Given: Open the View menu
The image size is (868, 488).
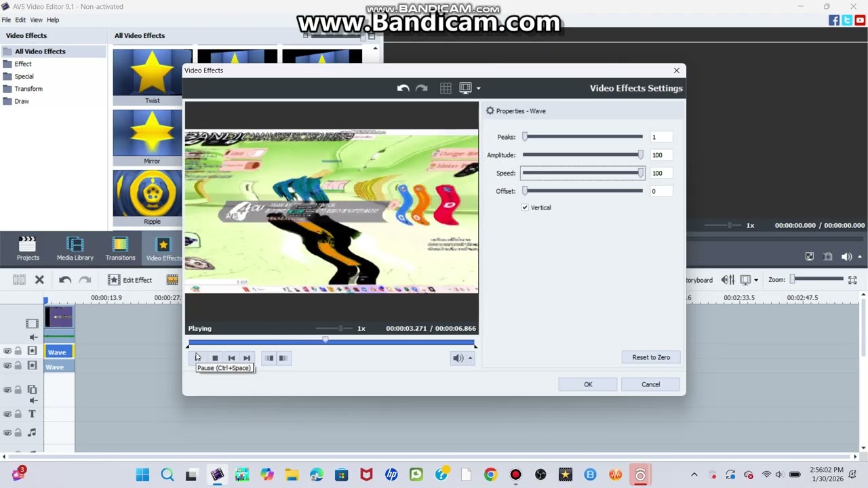Looking at the screenshot, I should (x=36, y=20).
